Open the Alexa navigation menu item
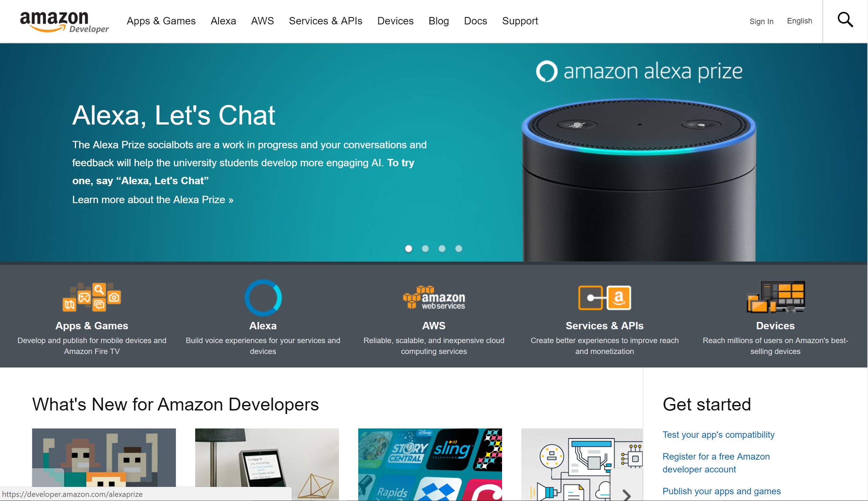The image size is (868, 501). pyautogui.click(x=223, y=21)
